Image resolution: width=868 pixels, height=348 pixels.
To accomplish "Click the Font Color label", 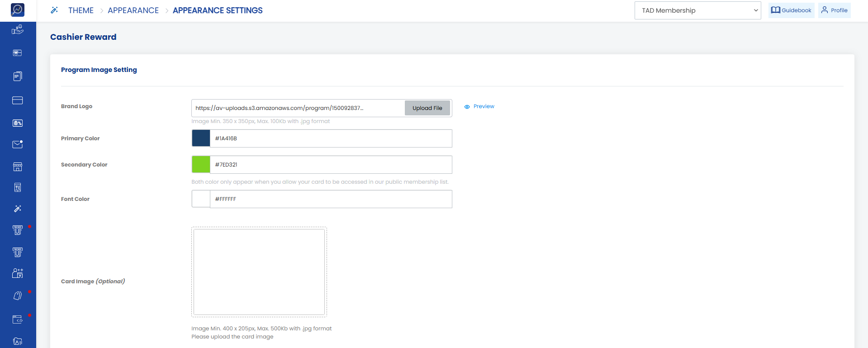I will click(76, 199).
